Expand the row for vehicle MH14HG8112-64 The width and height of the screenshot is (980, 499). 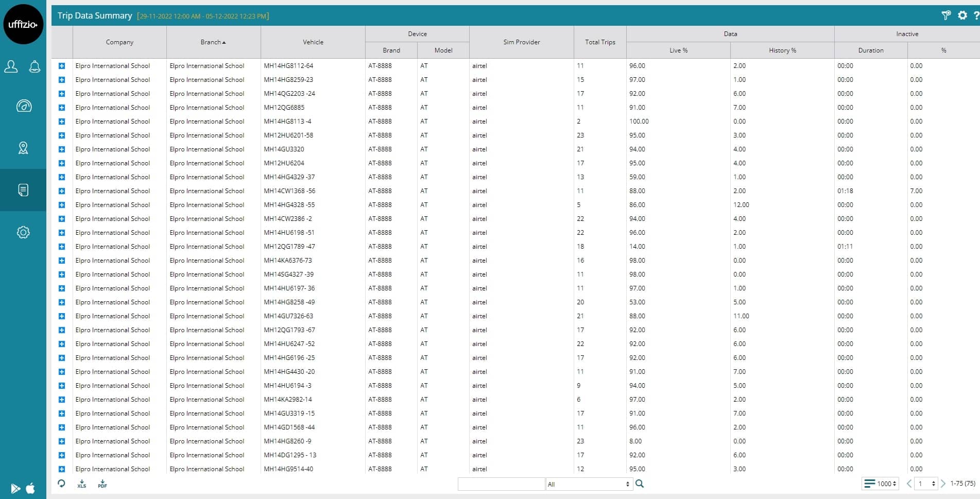(62, 66)
